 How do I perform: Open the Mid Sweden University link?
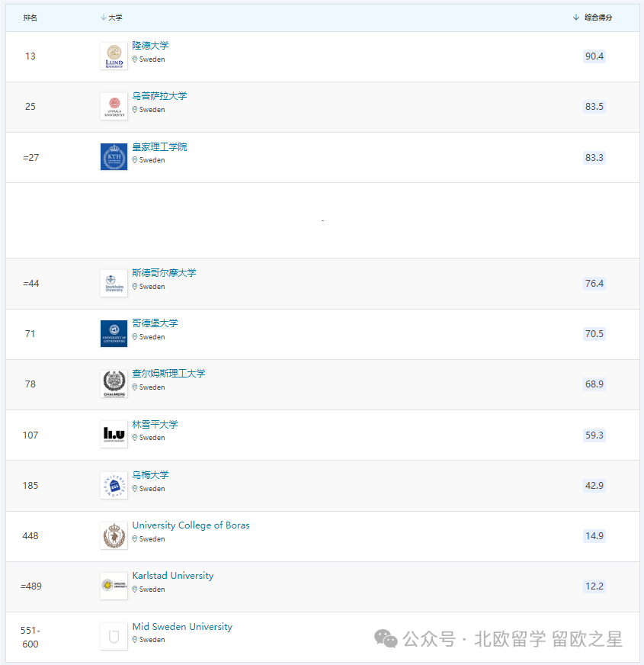tap(182, 627)
